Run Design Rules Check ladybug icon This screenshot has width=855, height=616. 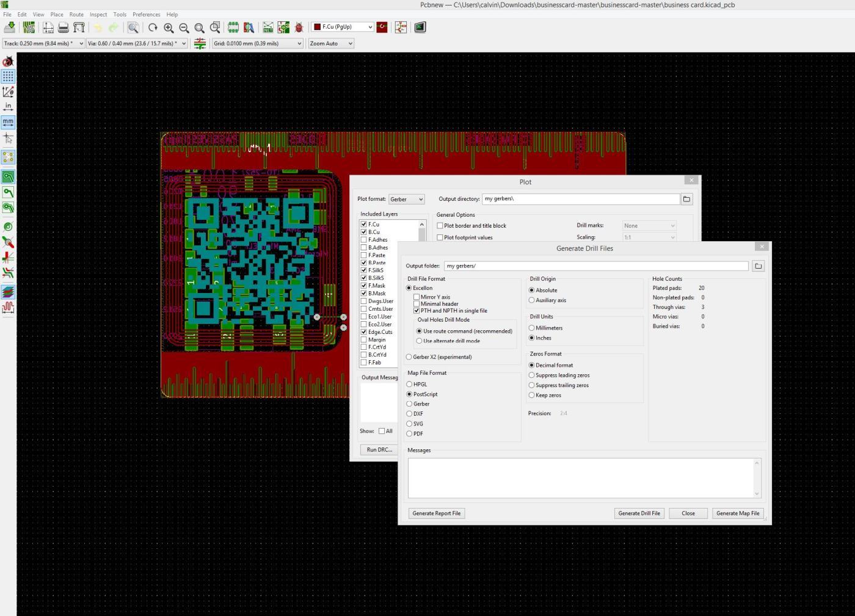299,27
